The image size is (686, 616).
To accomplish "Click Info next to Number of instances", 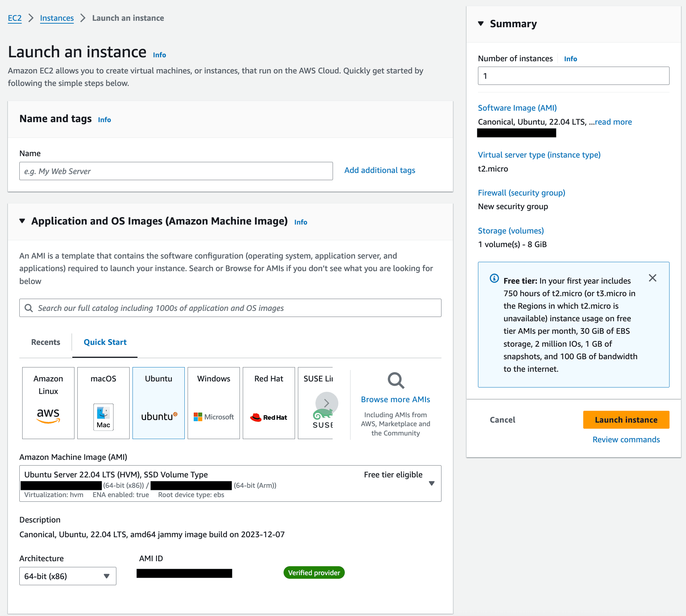I will (571, 59).
